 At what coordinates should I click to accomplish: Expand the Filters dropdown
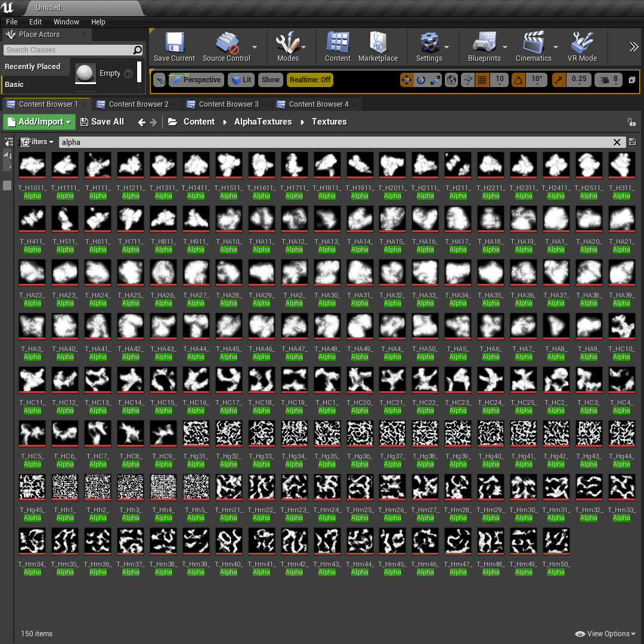(37, 142)
